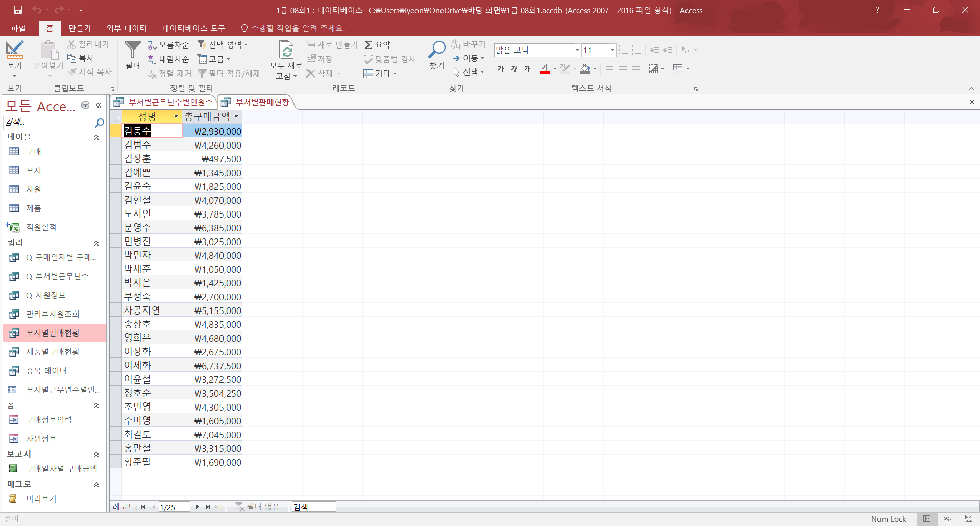The image size is (980, 526).
Task: Open the font size dropdown
Action: coord(612,50)
